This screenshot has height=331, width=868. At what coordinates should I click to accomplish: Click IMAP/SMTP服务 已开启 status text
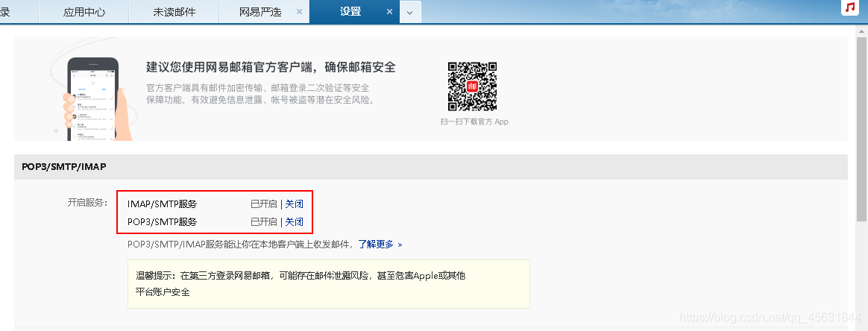click(x=263, y=204)
